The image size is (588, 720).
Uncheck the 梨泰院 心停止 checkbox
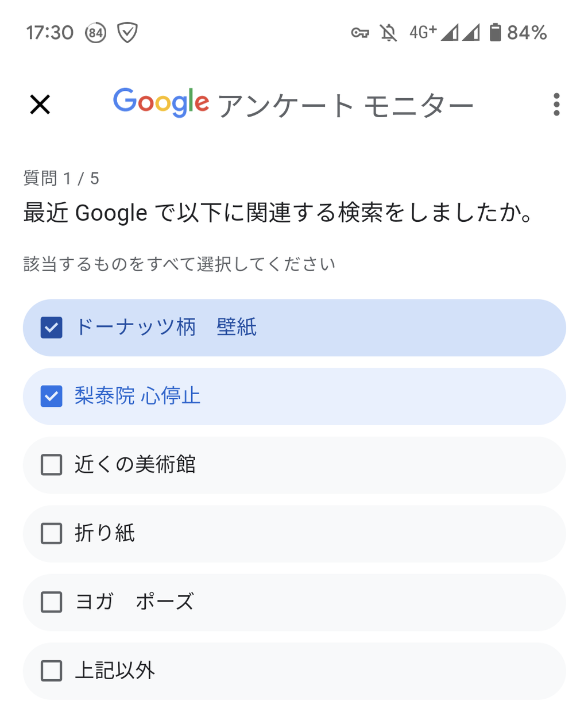click(52, 396)
